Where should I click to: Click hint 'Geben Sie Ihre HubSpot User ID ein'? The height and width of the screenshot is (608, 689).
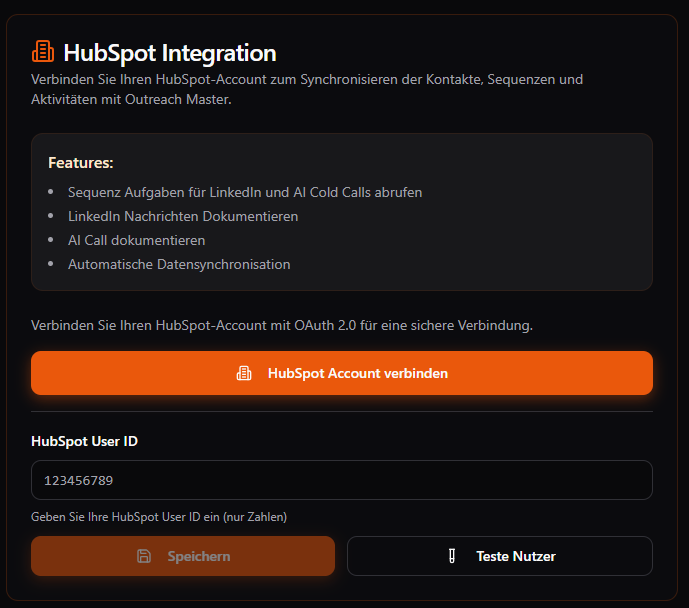click(159, 517)
